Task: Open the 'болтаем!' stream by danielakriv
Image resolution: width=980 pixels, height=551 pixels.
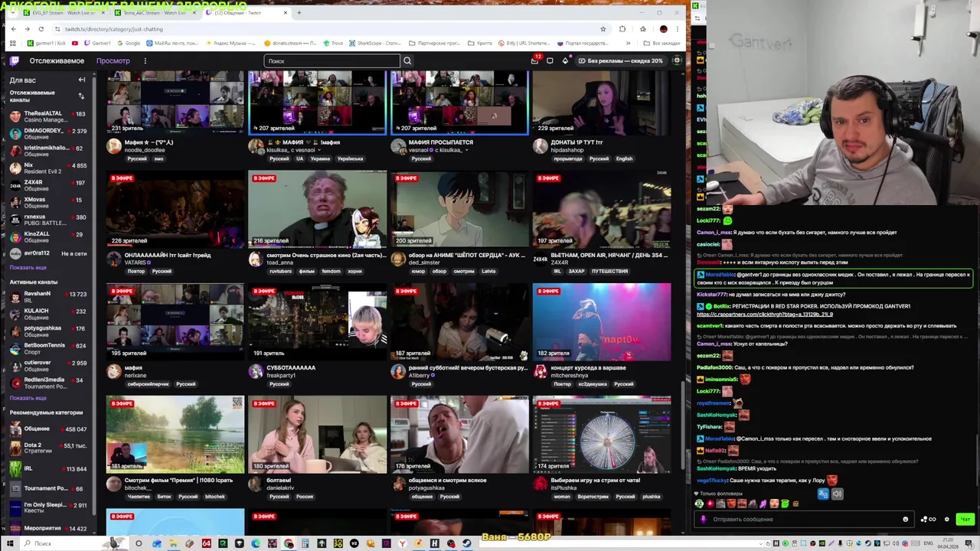Action: tap(318, 435)
